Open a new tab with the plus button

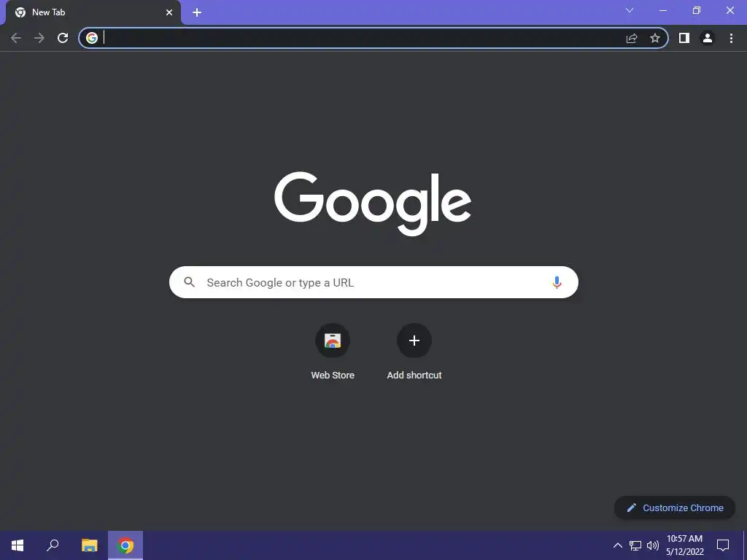pos(197,12)
